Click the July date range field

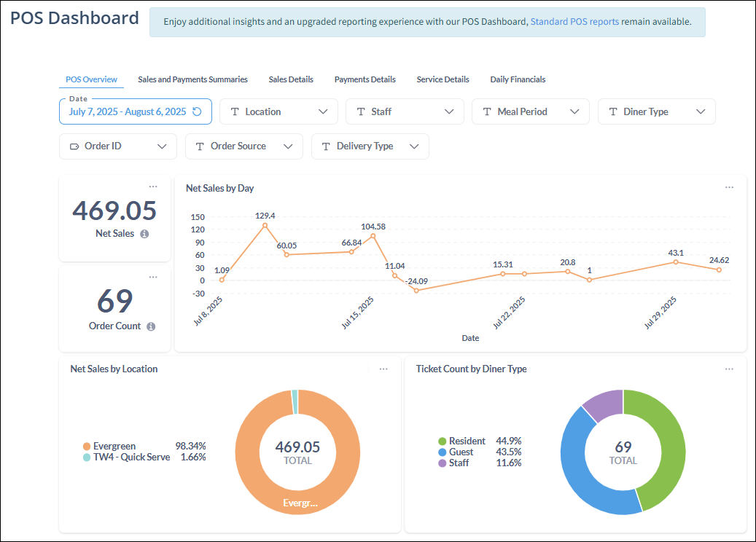(x=128, y=111)
